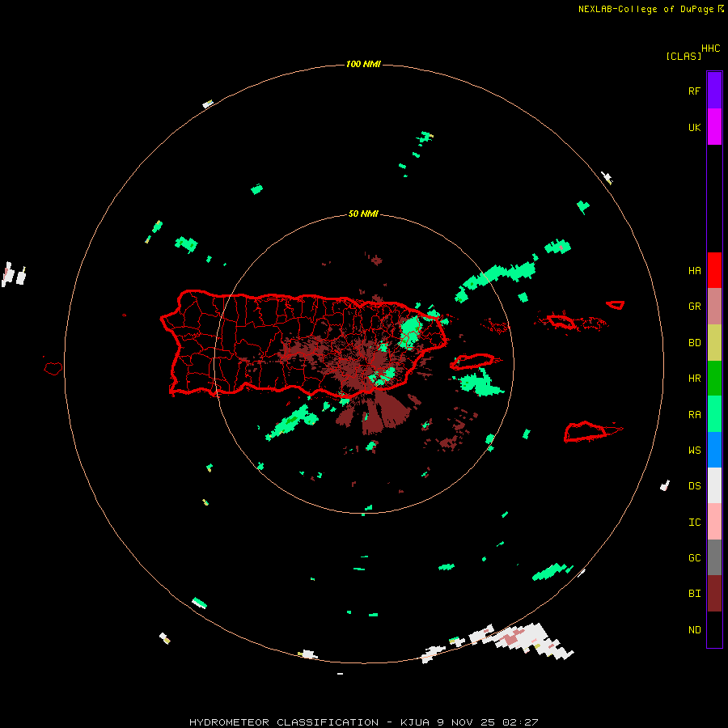This screenshot has width=728, height=728.
Task: Click the UK magenta legend swatch
Action: (714, 127)
